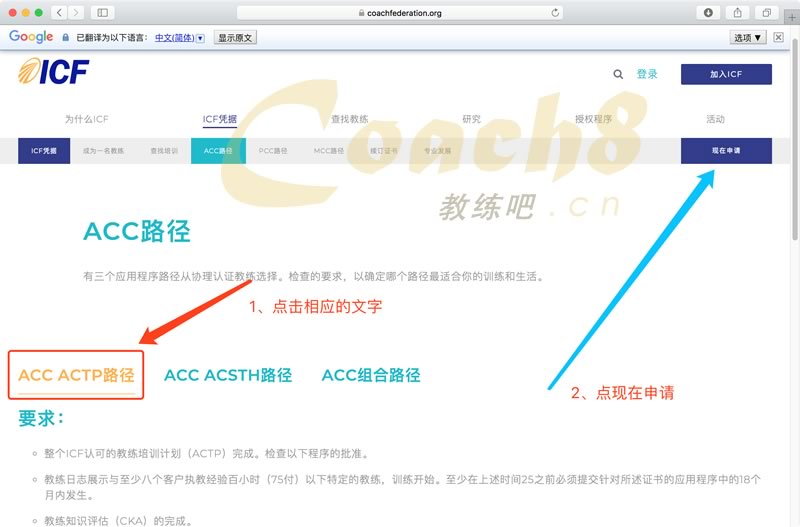
Task: Reload the page in the address bar
Action: 556,13
